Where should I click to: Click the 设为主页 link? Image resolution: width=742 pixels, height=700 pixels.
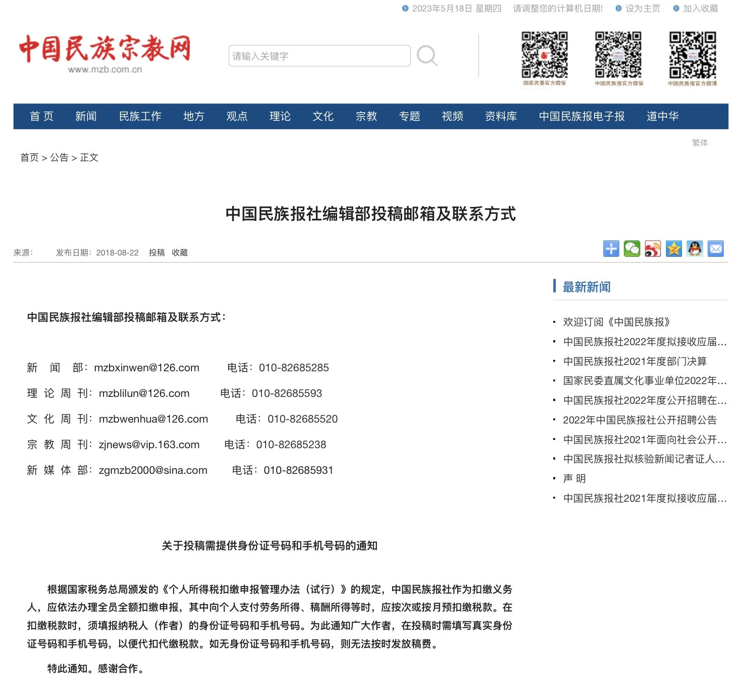click(x=643, y=8)
